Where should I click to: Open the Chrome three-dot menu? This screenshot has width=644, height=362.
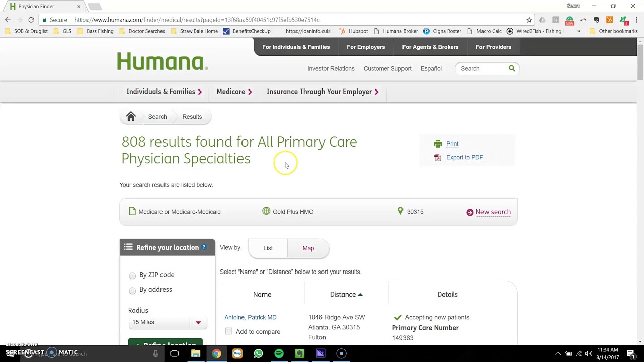click(x=636, y=20)
